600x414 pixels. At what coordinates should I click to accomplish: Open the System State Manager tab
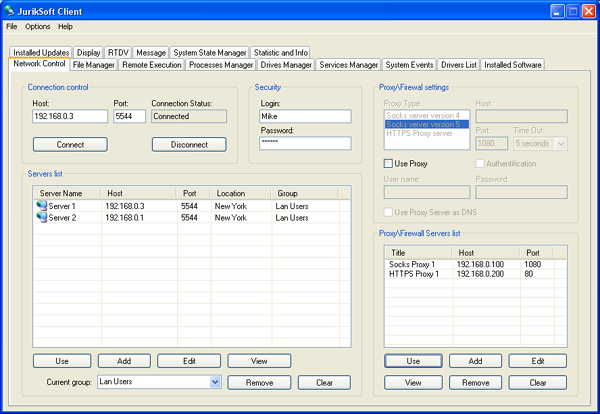pyautogui.click(x=210, y=52)
